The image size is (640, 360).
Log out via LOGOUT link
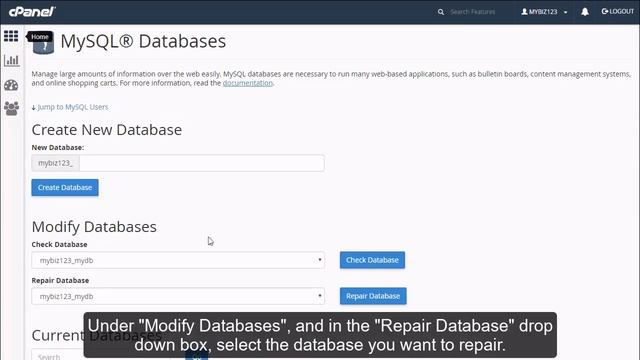click(618, 11)
